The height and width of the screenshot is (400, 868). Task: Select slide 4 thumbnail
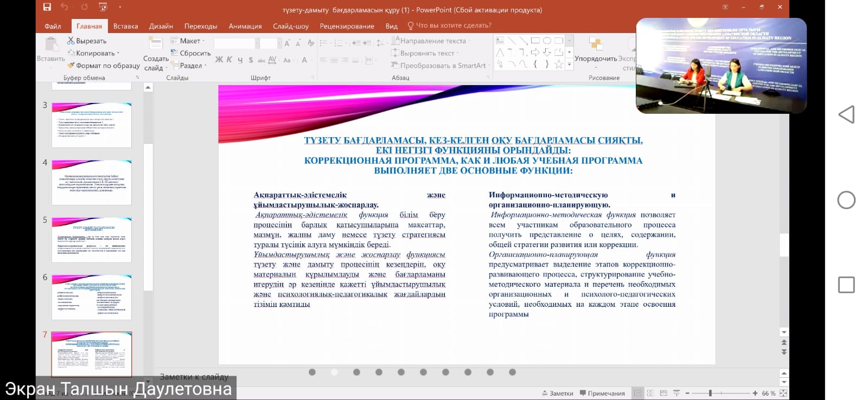pyautogui.click(x=92, y=183)
